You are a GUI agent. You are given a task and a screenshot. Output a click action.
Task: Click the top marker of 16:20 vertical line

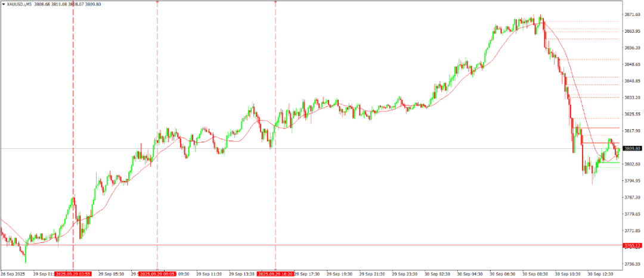[x=275, y=2]
